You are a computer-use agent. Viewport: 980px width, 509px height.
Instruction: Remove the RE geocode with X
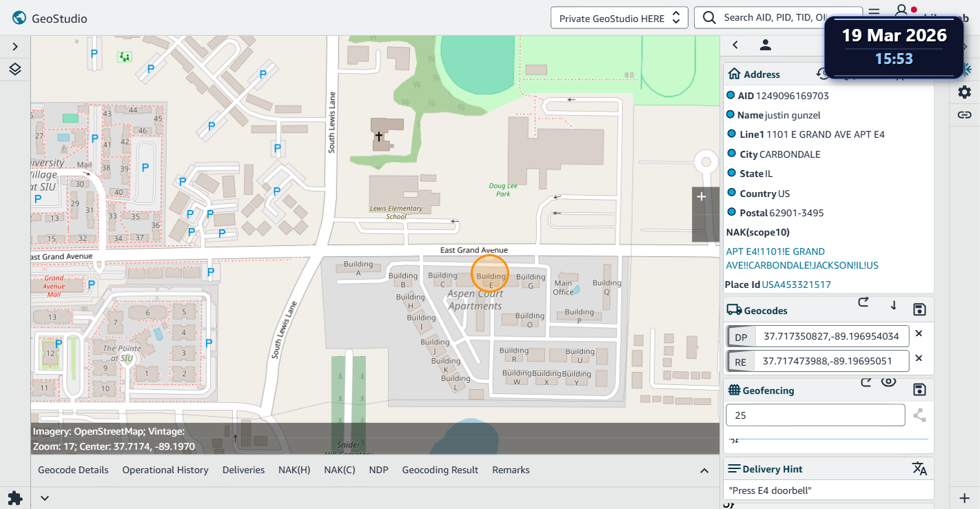(918, 358)
